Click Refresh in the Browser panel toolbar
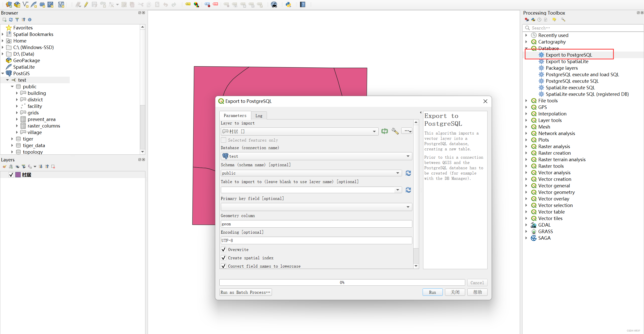The width and height of the screenshot is (644, 334). [11, 20]
